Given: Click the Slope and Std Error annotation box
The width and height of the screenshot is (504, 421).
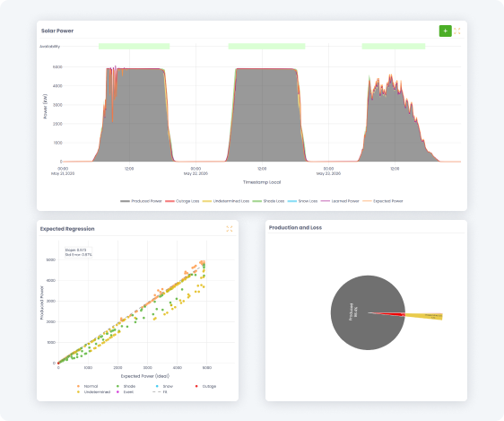Looking at the screenshot, I should click(x=78, y=252).
